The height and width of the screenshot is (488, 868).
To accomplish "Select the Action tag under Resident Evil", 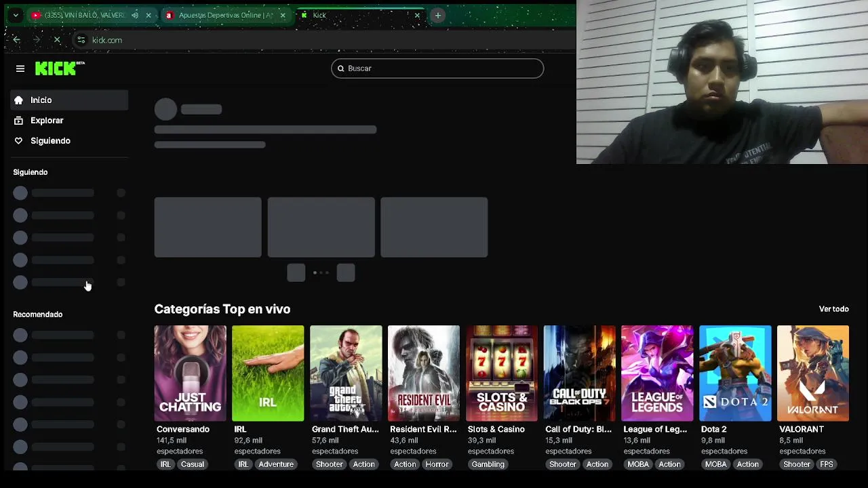I will [x=405, y=464].
